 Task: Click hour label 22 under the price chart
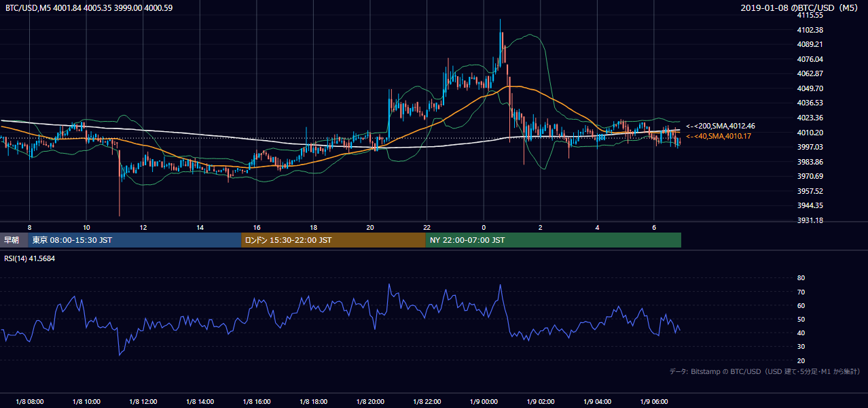(427, 227)
